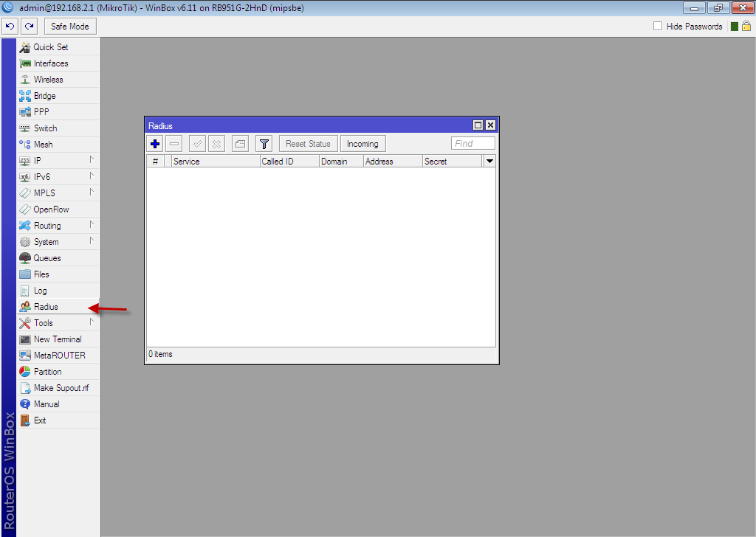Toggle Safe Mode button
The width and height of the screenshot is (756, 537).
pos(70,26)
